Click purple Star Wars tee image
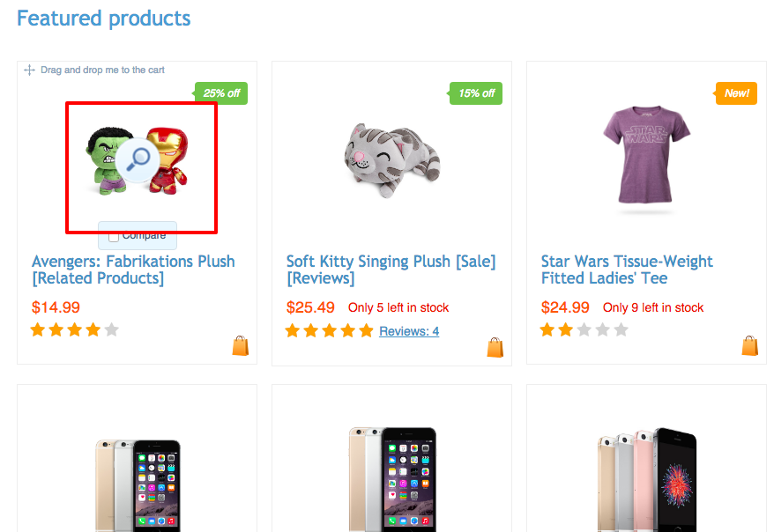Image resolution: width=774 pixels, height=532 pixels. 646,157
